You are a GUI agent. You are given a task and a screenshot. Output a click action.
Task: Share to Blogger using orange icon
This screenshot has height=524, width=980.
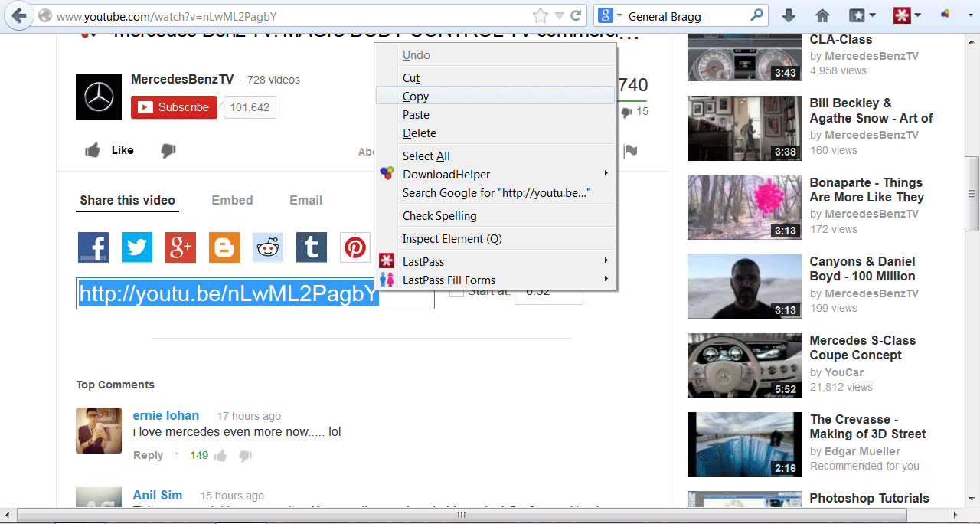coord(224,247)
